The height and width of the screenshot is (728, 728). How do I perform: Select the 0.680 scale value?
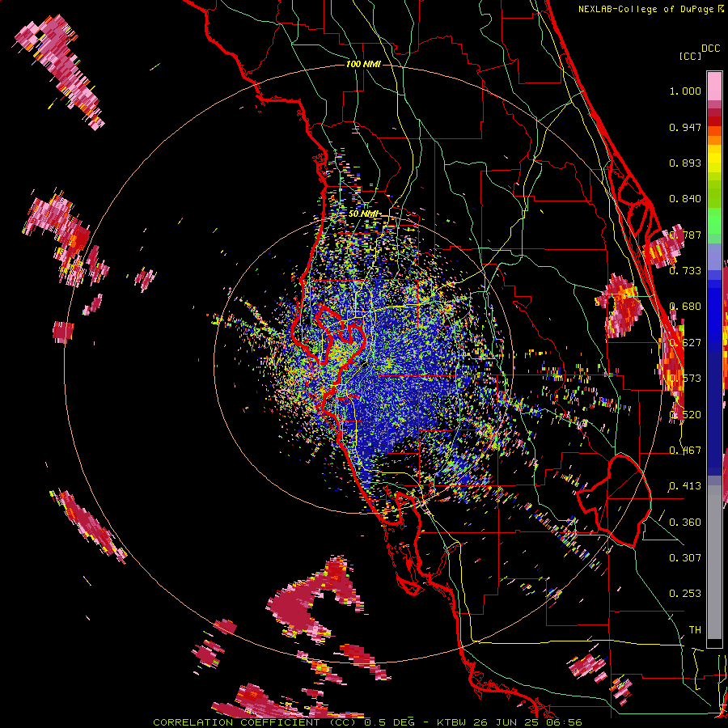685,307
